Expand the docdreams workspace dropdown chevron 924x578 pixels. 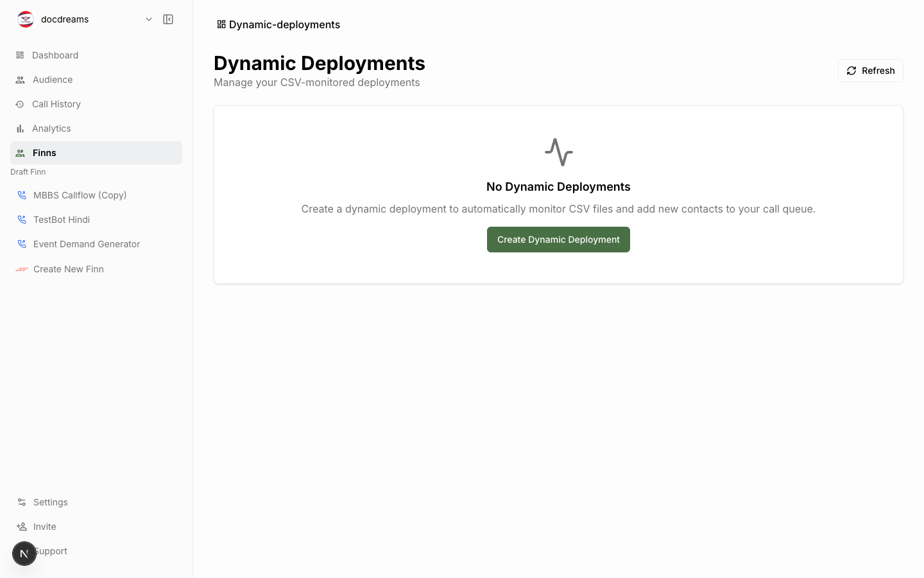[149, 19]
